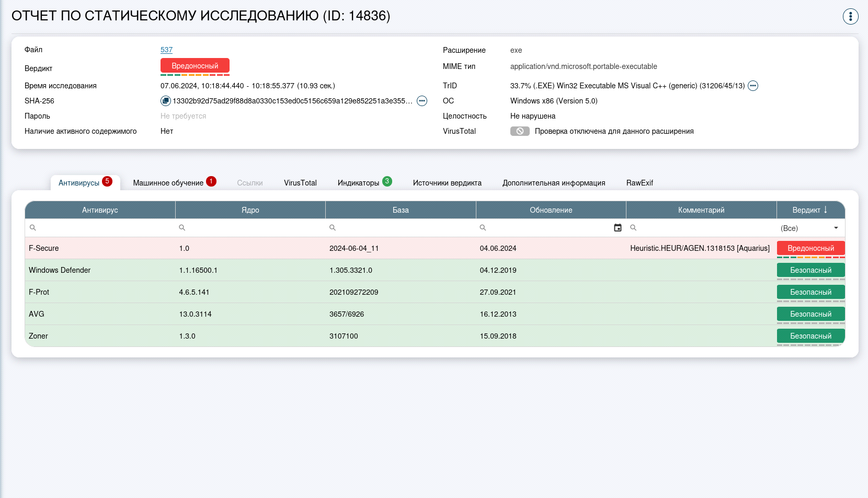Switch to the Индикаторы tab

(359, 183)
